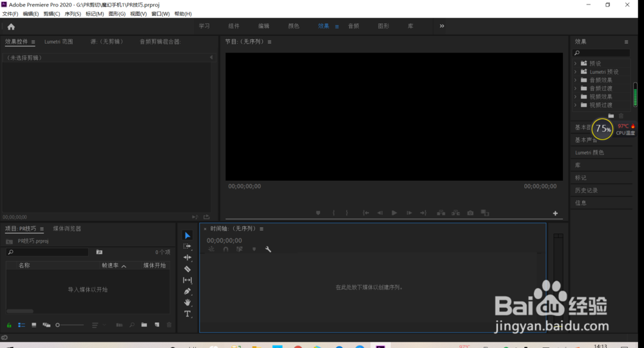Click Mark Out bracket button

[347, 213]
